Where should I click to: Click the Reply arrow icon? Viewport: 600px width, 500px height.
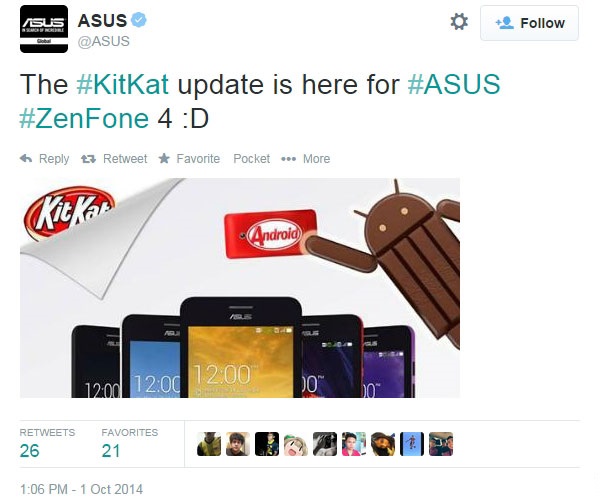26,158
